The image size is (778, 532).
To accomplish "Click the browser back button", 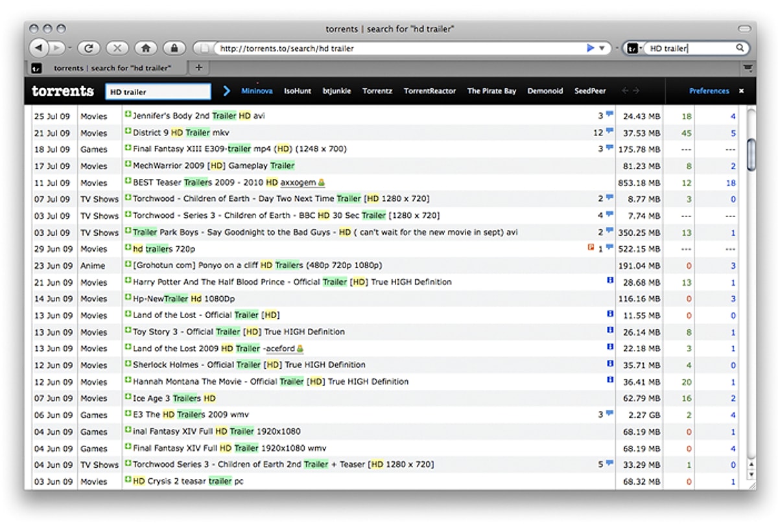I will point(39,48).
